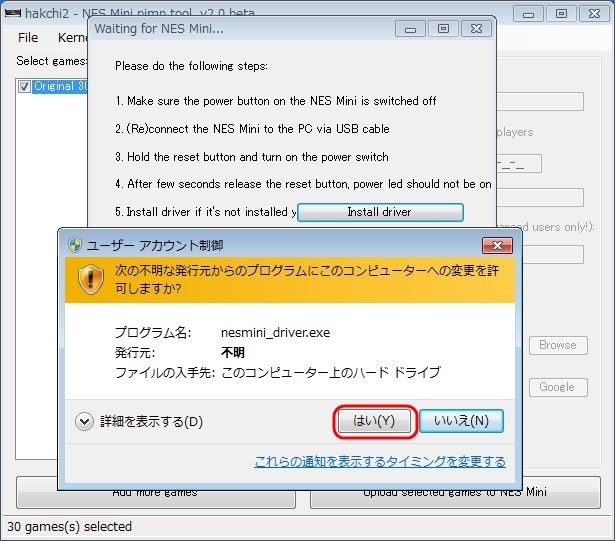Image resolution: width=615 pixels, height=541 pixels.
Task: Open the これらの通知を表示するタイミングを変更する link
Action: pyautogui.click(x=380, y=462)
